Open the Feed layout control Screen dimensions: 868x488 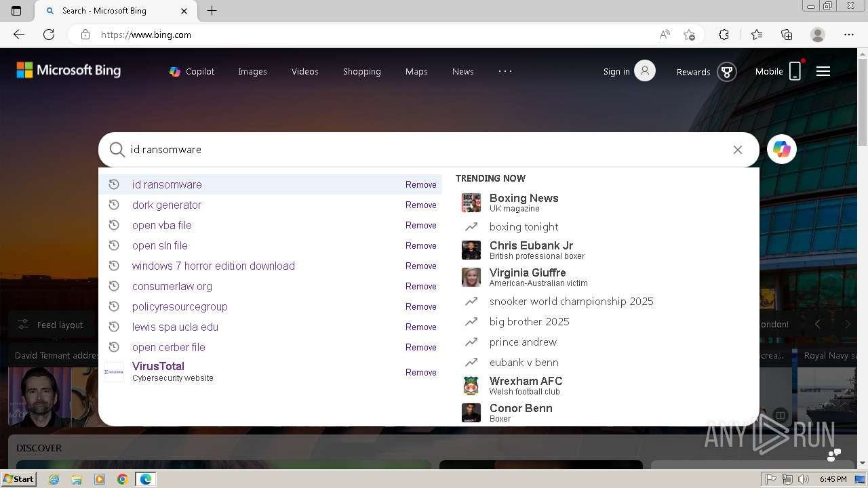coord(50,325)
